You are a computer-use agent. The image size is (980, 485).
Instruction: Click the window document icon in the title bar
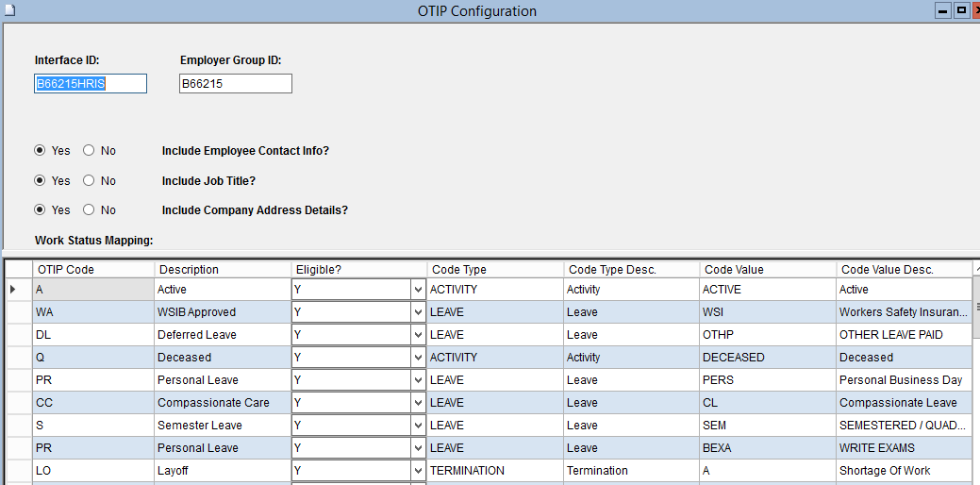pyautogui.click(x=8, y=9)
